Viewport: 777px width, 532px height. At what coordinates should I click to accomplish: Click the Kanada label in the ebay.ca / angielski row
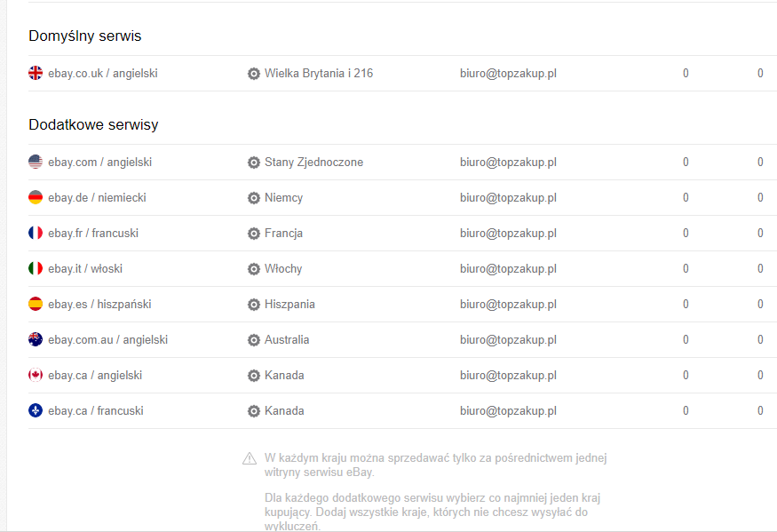coord(284,376)
